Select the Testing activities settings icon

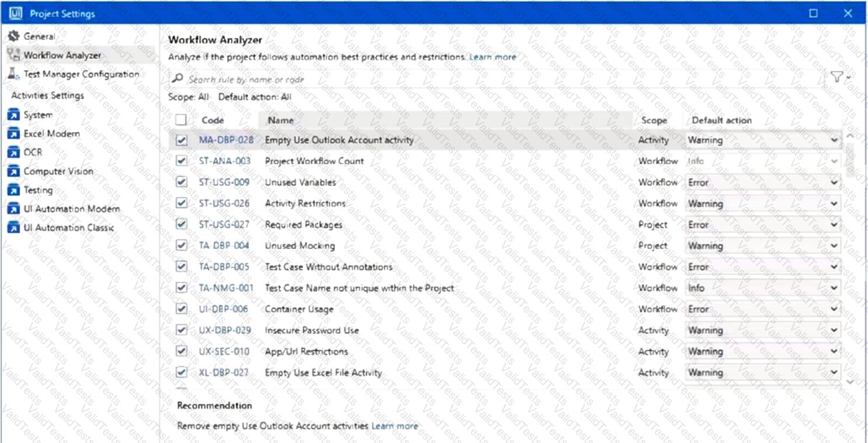[x=13, y=190]
